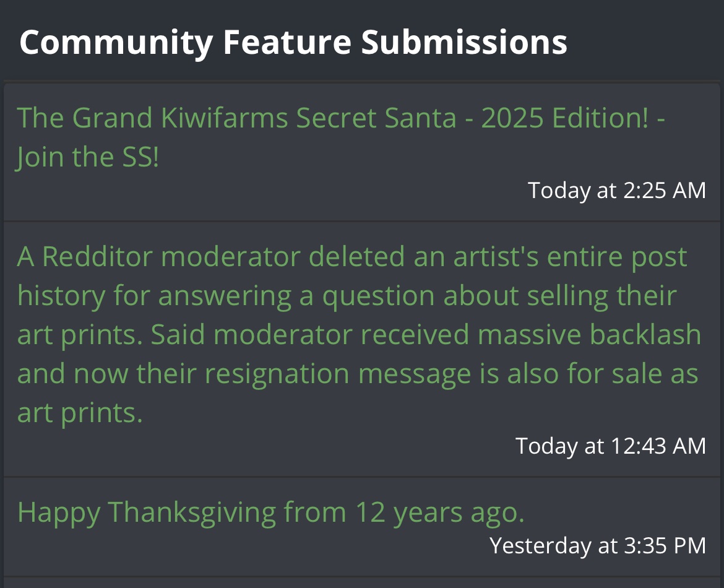
Task: Open the Redditor moderator deleted post submission
Action: click(x=351, y=257)
